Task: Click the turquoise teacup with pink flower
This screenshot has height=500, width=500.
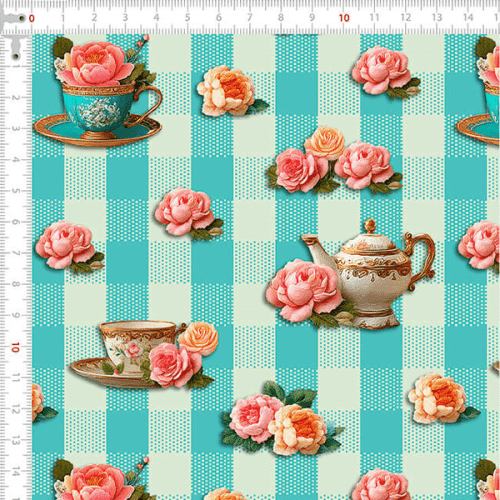Action: click(x=98, y=92)
